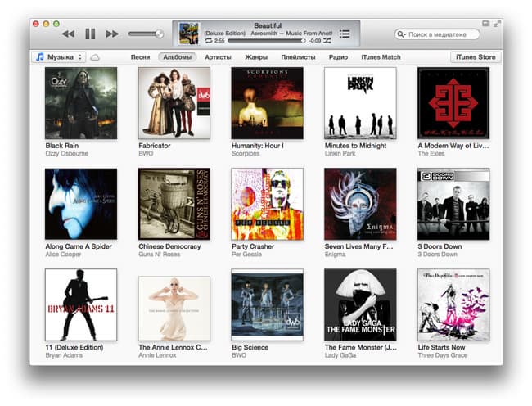
Task: Click the Alice Cooper artist name
Action: (x=64, y=255)
